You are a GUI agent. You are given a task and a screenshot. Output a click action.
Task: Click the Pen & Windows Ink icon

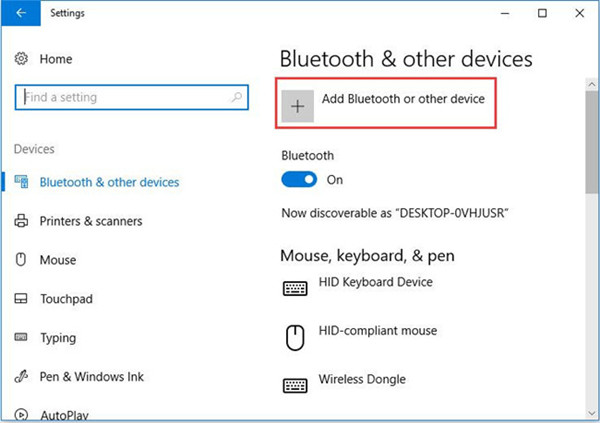[x=21, y=376]
